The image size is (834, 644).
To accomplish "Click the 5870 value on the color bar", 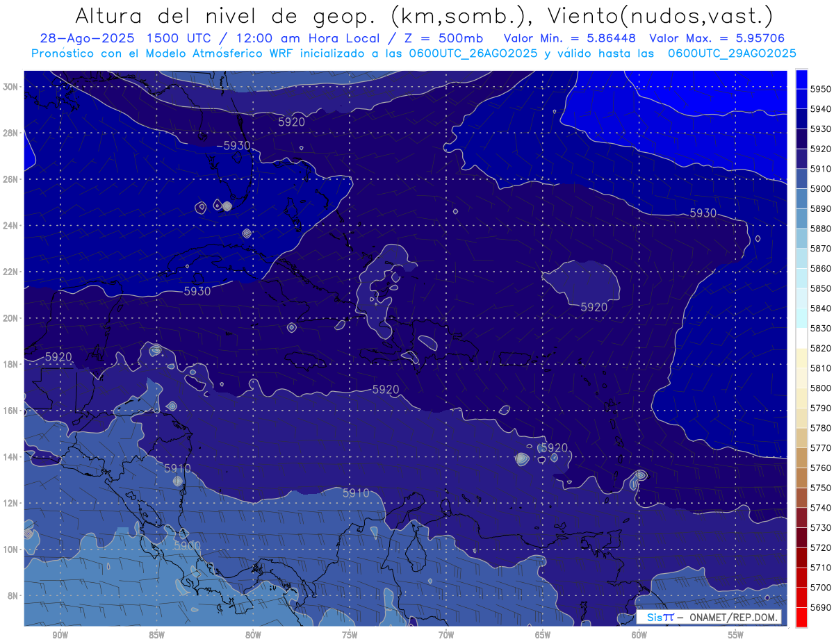I will point(821,249).
